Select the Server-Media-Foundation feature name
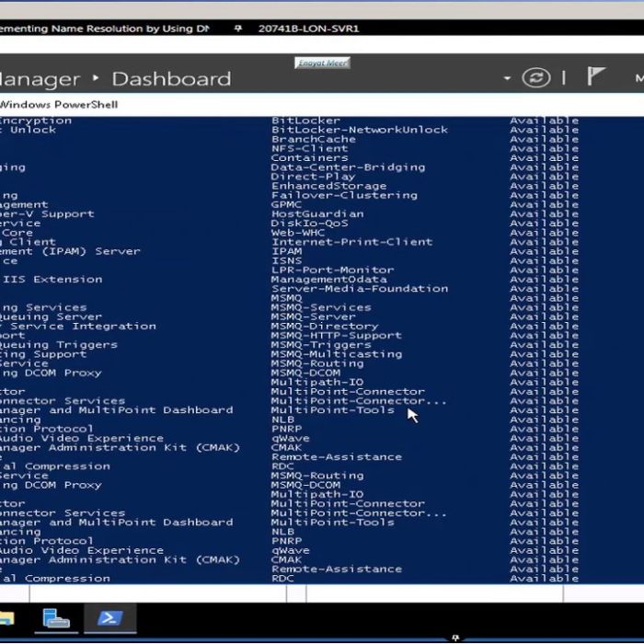This screenshot has height=644, width=644. (360, 289)
